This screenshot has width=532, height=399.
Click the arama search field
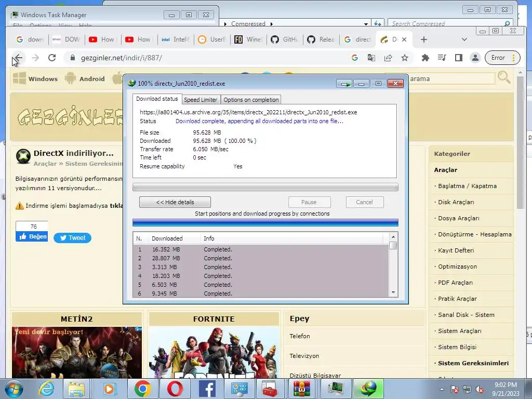pos(451,79)
